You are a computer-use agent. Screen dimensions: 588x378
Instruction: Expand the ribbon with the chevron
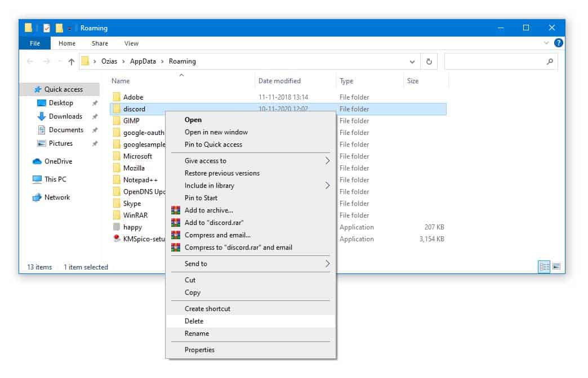click(x=546, y=43)
